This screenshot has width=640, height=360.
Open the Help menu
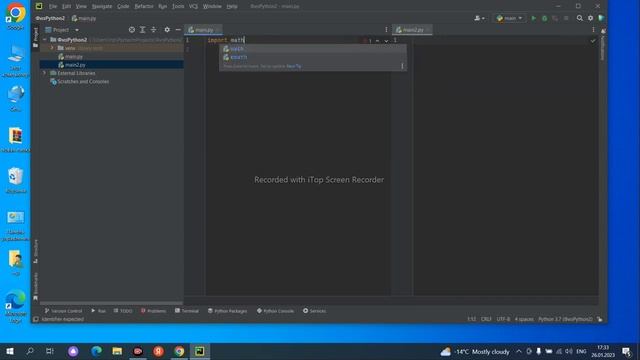(232, 6)
